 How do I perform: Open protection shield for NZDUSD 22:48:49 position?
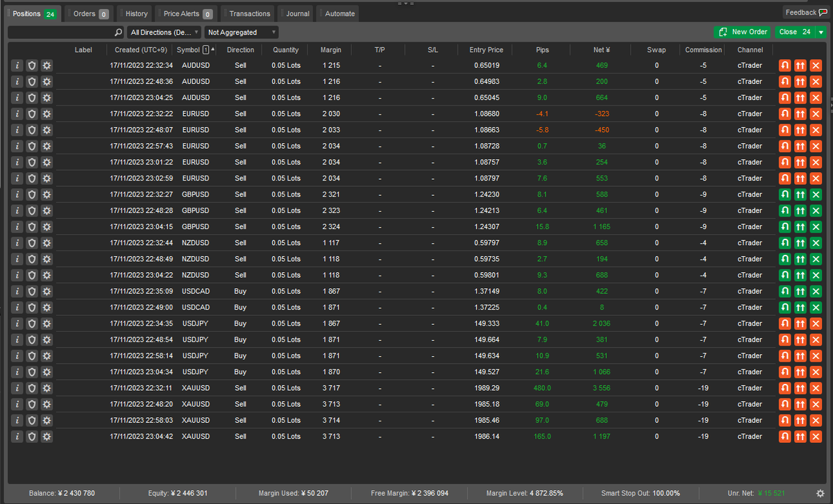pos(32,259)
